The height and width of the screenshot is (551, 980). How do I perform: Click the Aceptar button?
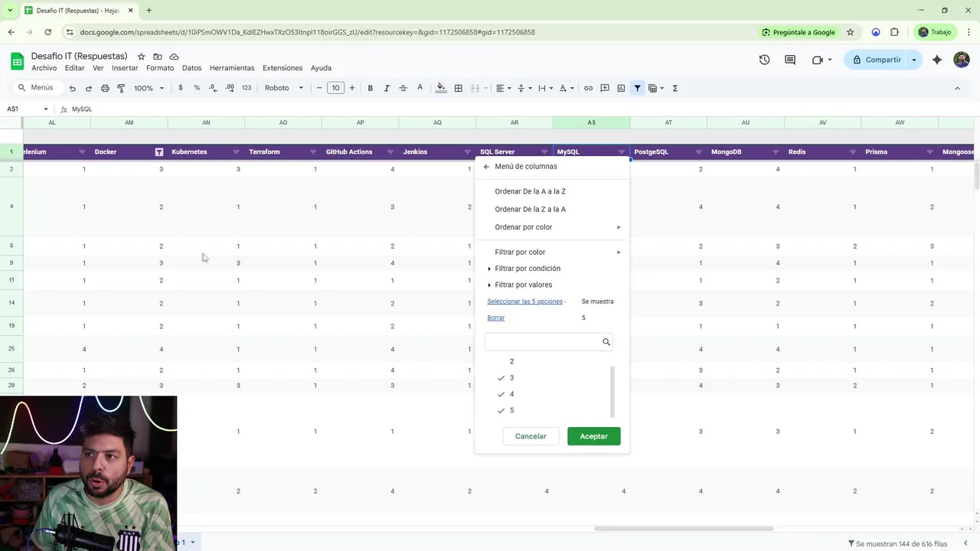[593, 436]
